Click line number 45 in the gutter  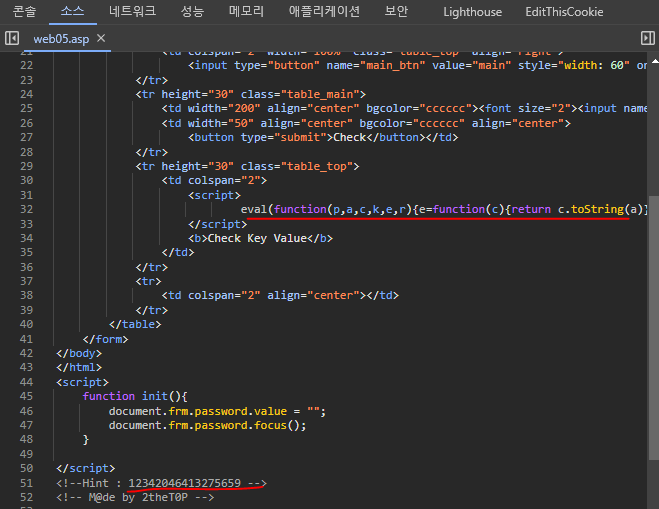coord(26,396)
